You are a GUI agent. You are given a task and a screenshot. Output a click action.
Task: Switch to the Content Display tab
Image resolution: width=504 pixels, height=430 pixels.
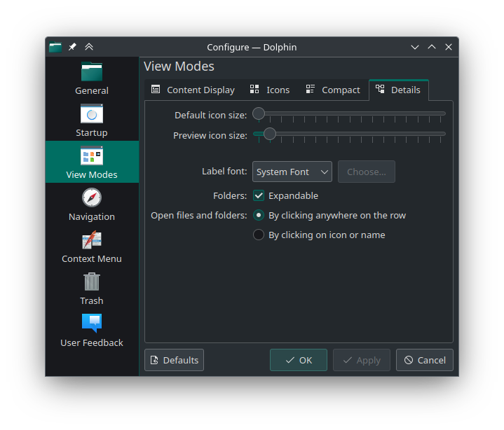pos(193,90)
